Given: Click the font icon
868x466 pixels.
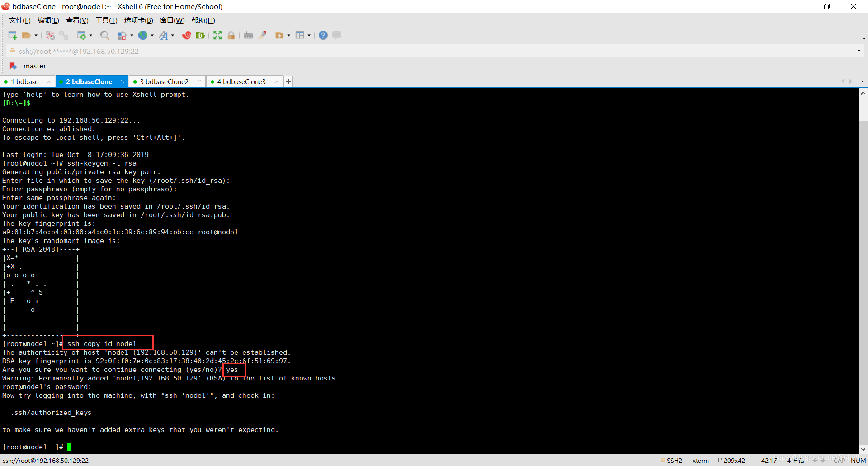Looking at the screenshot, I should [x=164, y=35].
